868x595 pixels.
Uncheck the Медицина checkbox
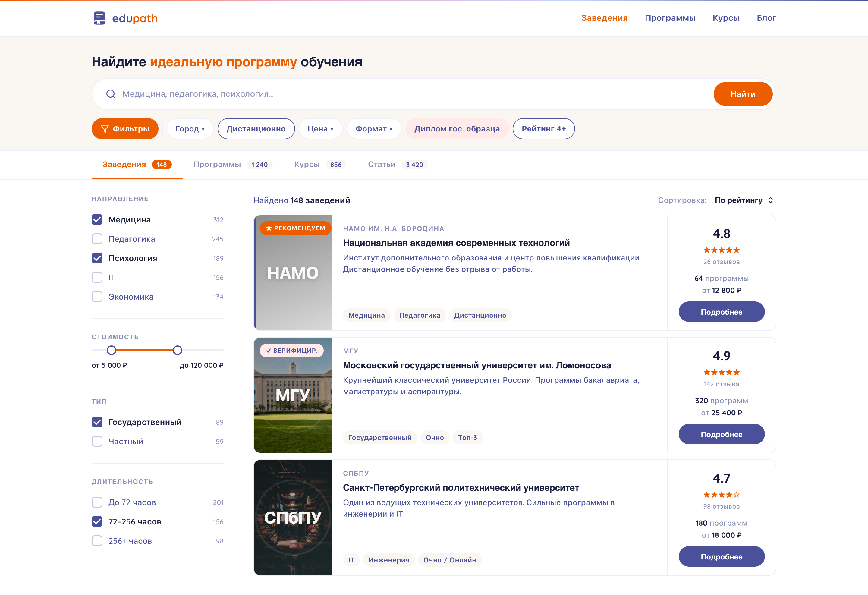point(97,219)
